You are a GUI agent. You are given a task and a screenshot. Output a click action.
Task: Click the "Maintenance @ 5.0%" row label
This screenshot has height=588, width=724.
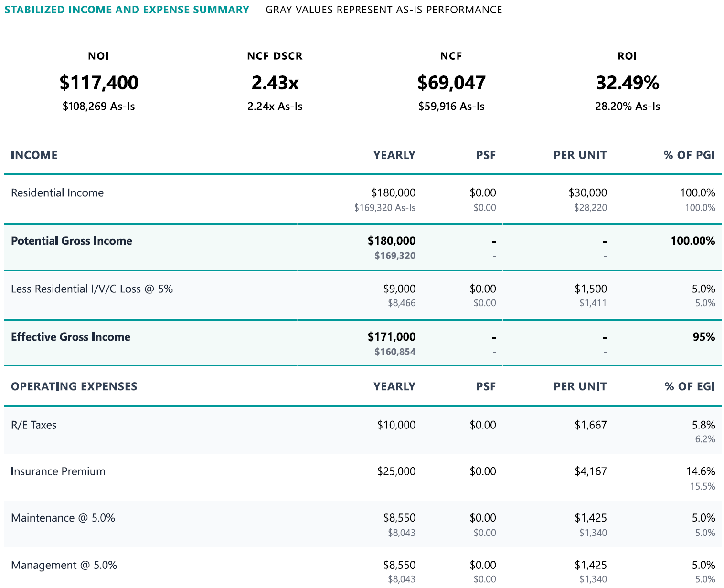[x=63, y=518]
